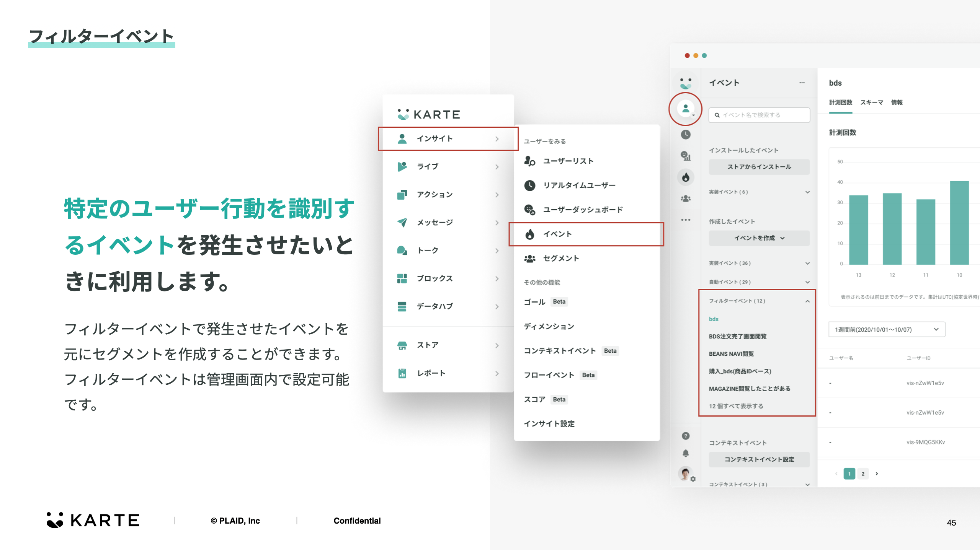Click the previous page arrow
This screenshot has width=980, height=550.
pyautogui.click(x=836, y=474)
